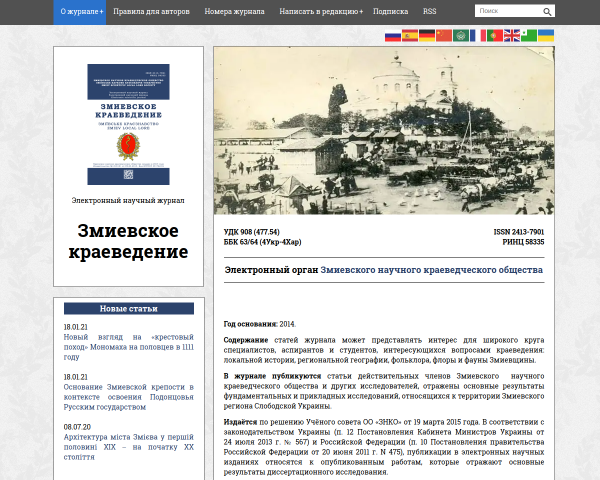Switch language via the British flag
600x480 pixels.
click(512, 36)
